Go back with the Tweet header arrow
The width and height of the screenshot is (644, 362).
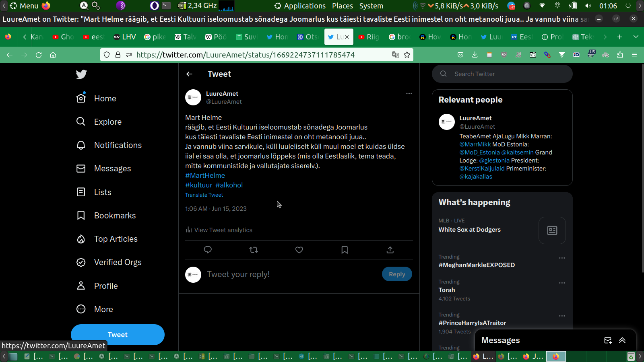(189, 74)
